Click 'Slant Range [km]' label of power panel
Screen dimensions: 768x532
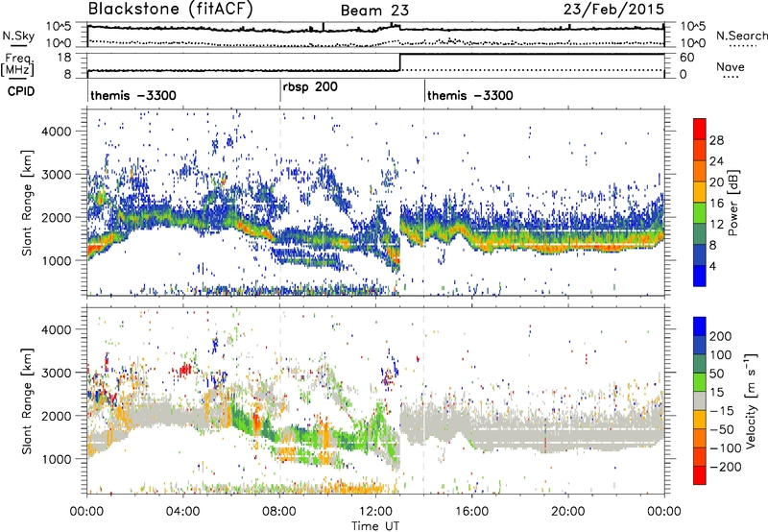click(x=27, y=203)
